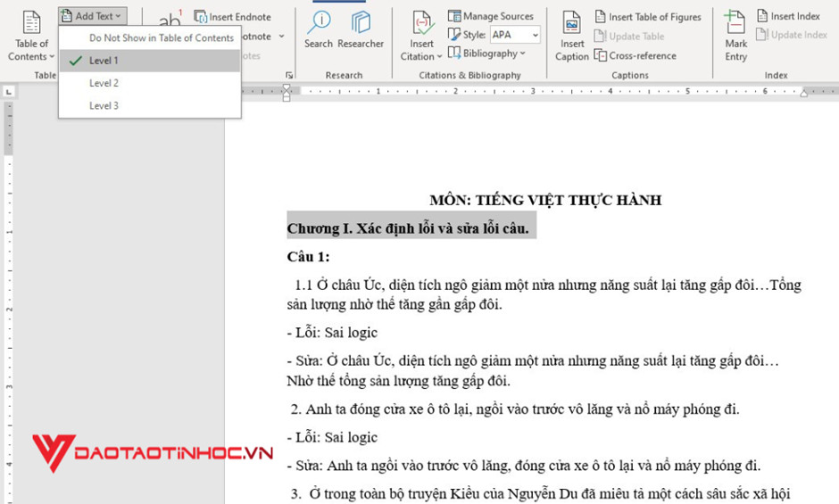Expand the Bibliography dropdown

click(486, 53)
